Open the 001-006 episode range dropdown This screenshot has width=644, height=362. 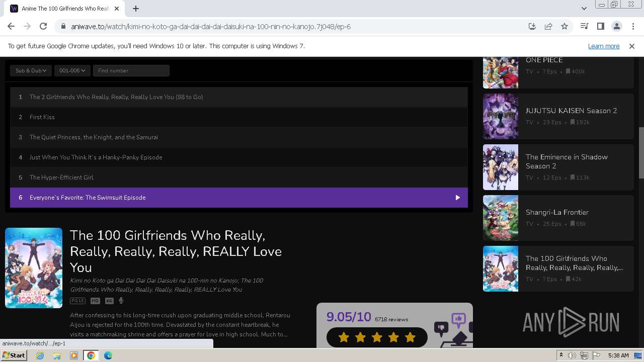tap(72, 70)
